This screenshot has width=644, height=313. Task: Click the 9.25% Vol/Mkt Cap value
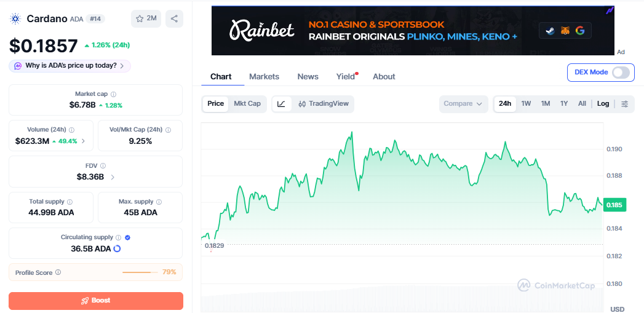tap(140, 141)
